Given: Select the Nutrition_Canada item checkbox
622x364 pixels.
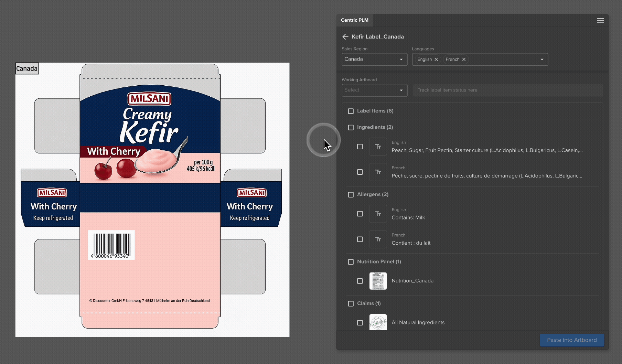Looking at the screenshot, I should [x=360, y=281].
